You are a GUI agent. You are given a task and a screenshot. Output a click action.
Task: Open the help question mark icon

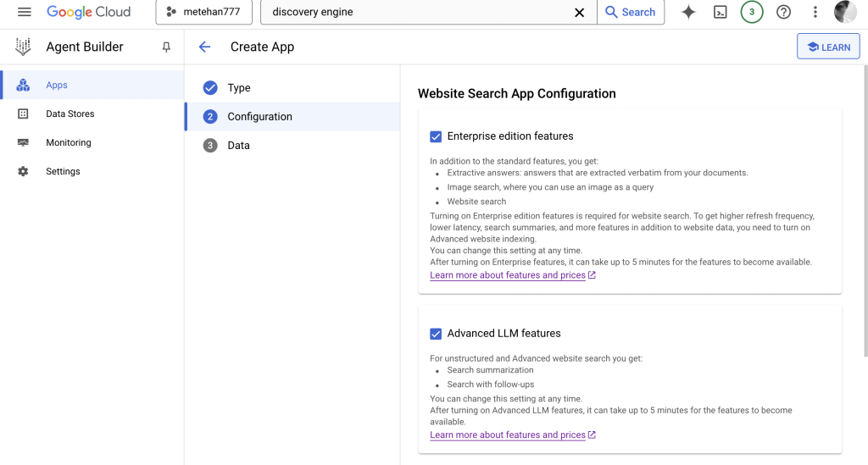click(x=783, y=13)
